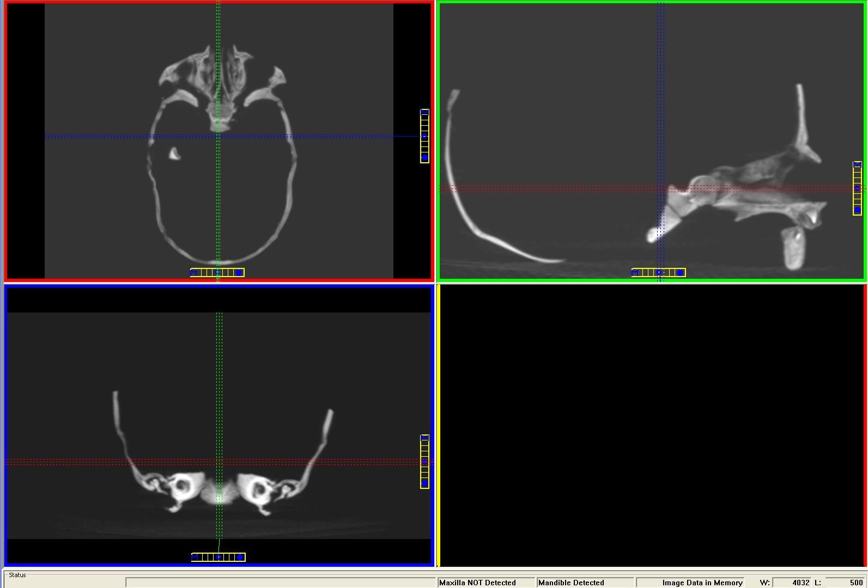Click the window width W value field
Viewport: 868px width, 588px height.
point(792,583)
